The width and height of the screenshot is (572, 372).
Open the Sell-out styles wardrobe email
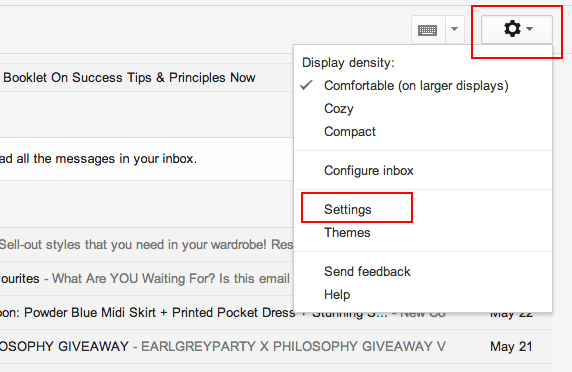147,245
